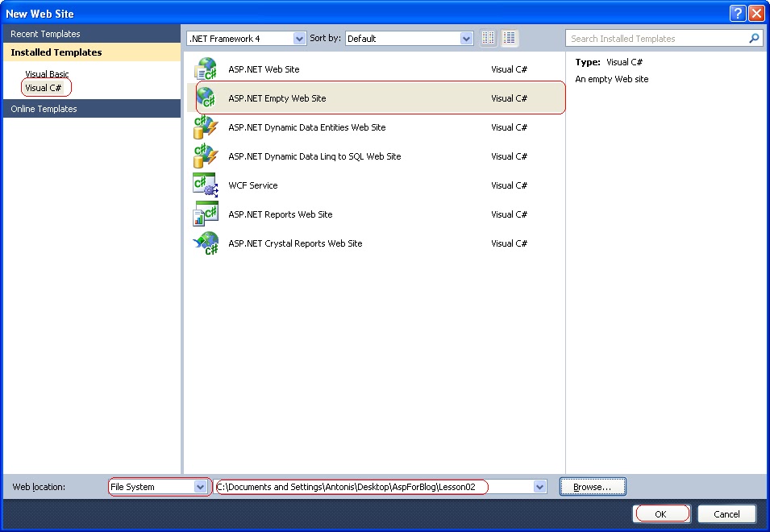
Task: Switch to medium icons list view
Action: click(510, 38)
